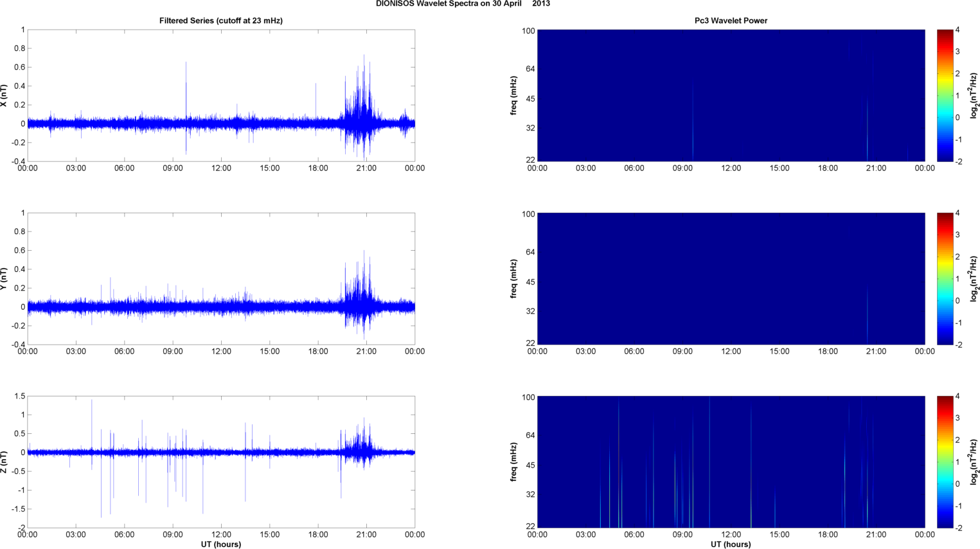Click the wavelet power heatmap in the Y row
This screenshot has width=980, height=549.
[x=731, y=278]
